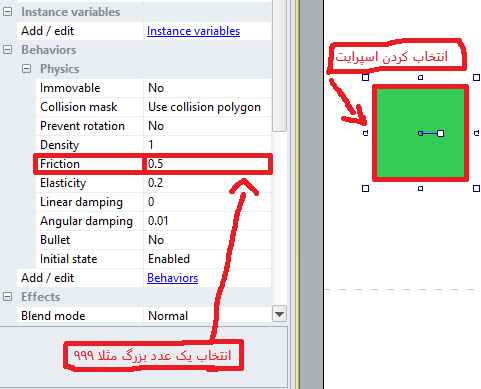
Task: Collapse the Effects section
Action: [x=7, y=297]
